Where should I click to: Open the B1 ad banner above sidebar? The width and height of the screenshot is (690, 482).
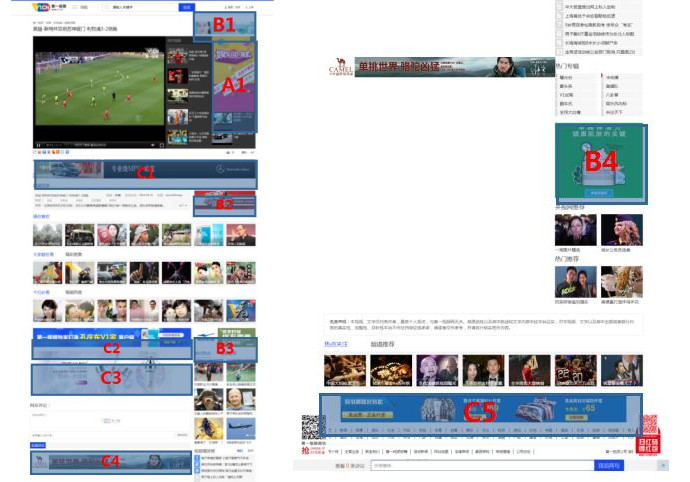click(x=224, y=24)
